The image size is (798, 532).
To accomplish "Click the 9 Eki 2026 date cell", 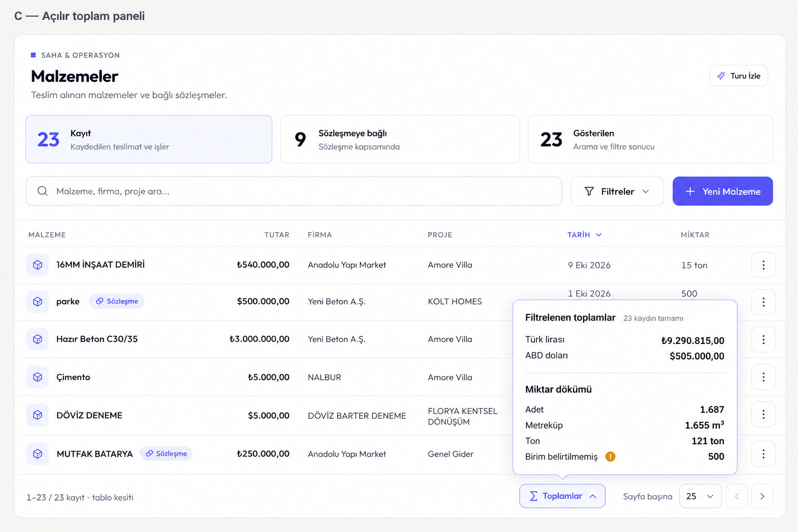I will tap(589, 265).
